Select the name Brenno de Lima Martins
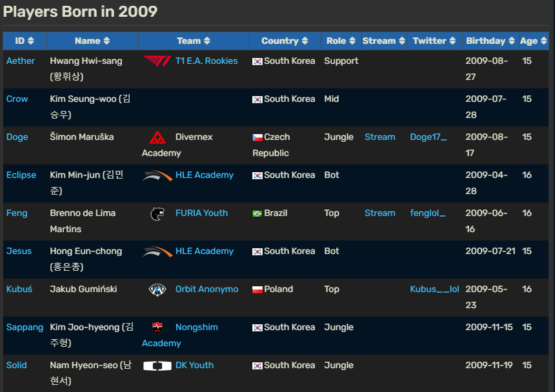 click(x=83, y=221)
